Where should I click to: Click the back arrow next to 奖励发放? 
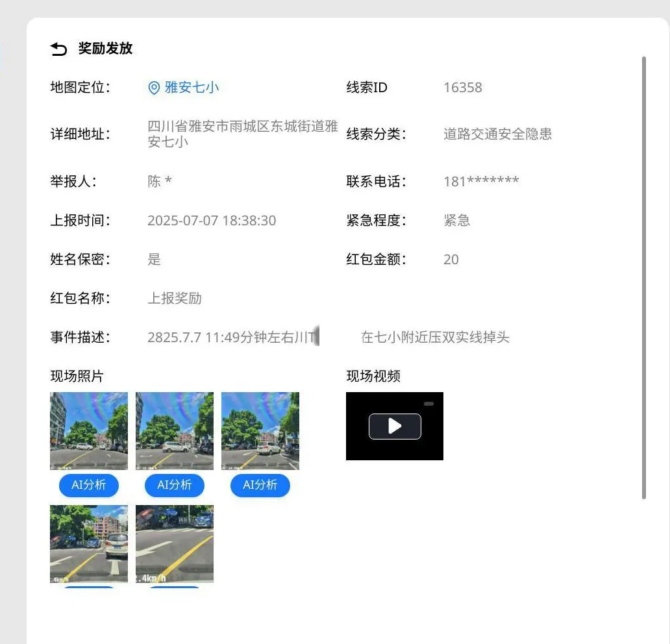point(58,49)
